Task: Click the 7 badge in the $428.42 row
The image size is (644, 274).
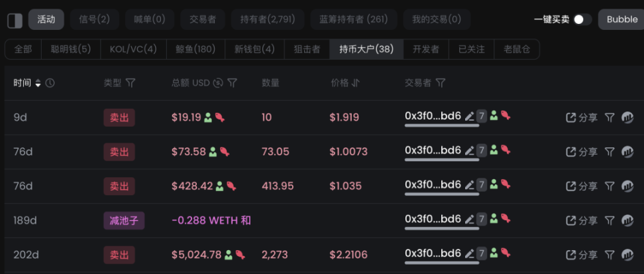Action: pos(482,186)
